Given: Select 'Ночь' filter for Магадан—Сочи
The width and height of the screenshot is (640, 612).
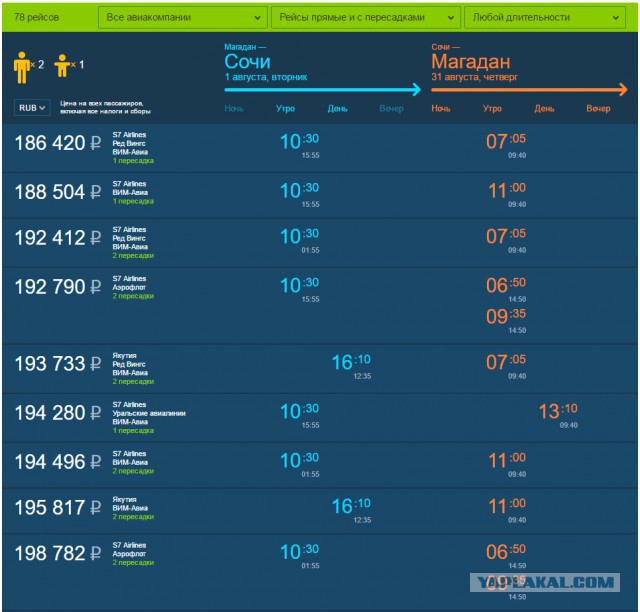Looking at the screenshot, I should pos(234,109).
